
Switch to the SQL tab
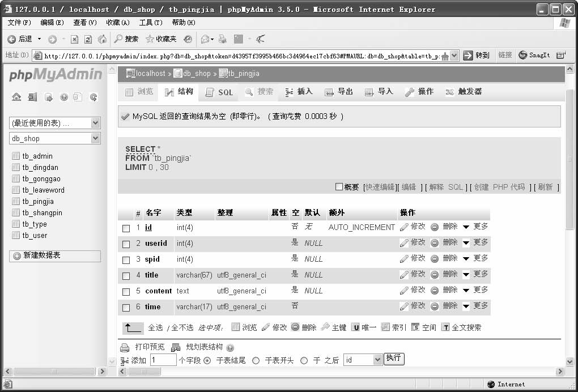[x=219, y=92]
